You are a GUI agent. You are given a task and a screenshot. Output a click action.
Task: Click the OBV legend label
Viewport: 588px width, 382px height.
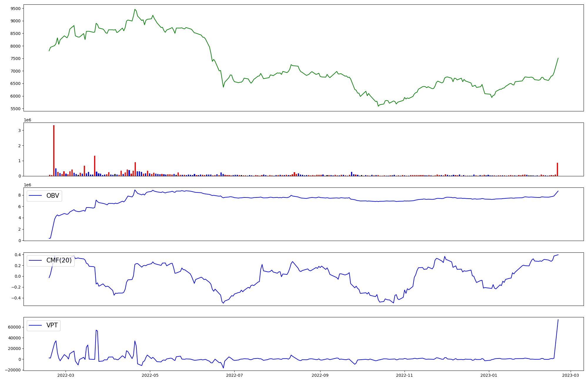tap(53, 196)
